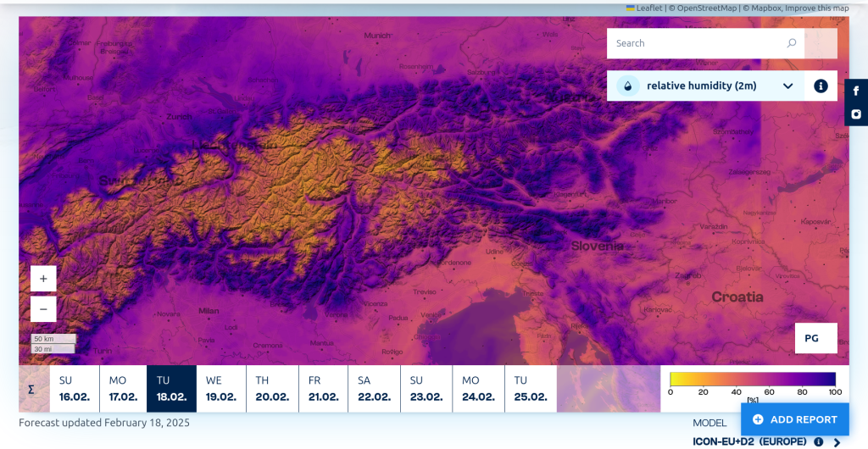
Task: Click the Zagreb city label
Action: [688, 275]
